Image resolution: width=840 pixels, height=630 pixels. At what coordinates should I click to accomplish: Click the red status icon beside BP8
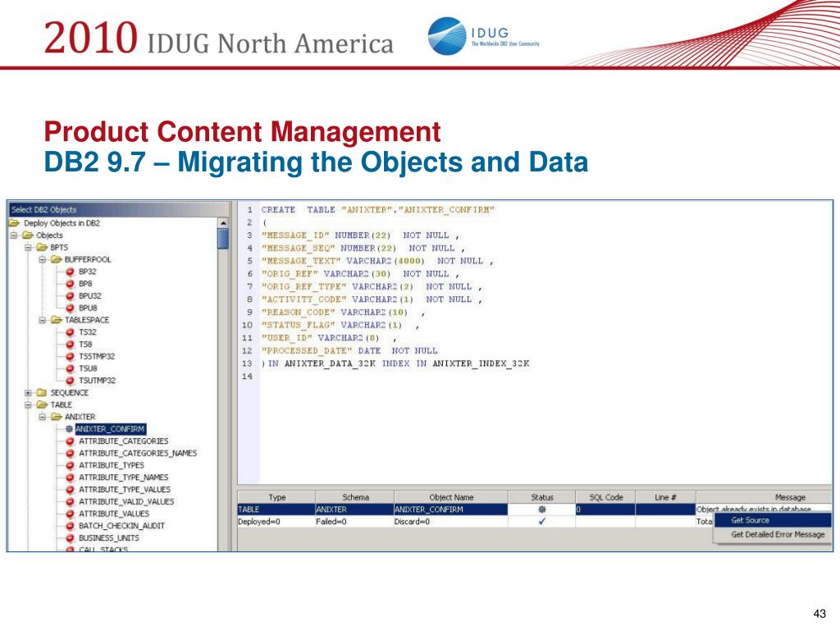[70, 284]
